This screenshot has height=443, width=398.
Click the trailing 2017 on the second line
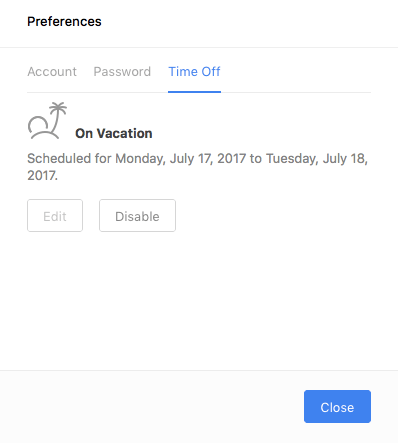coord(42,175)
